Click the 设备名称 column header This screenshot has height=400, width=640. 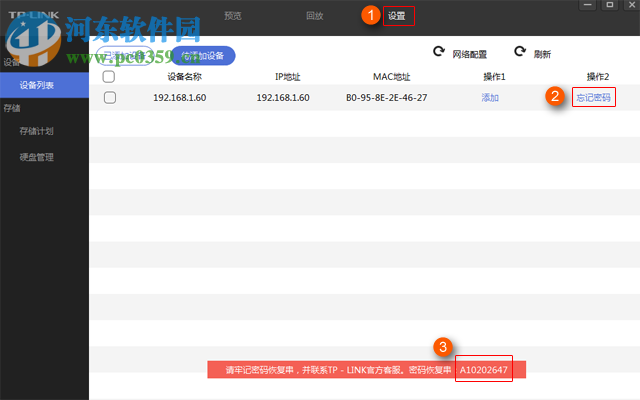coord(184,77)
